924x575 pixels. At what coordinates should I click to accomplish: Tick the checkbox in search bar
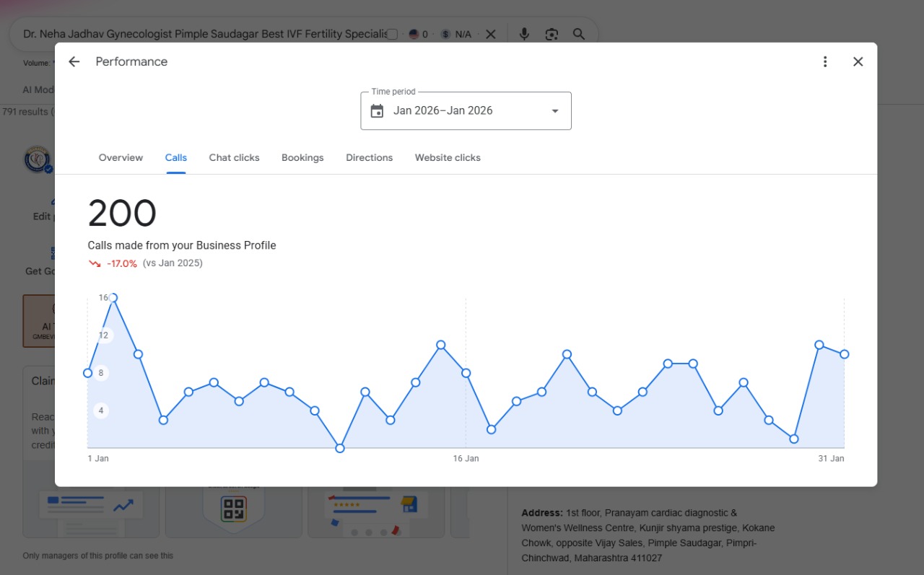click(x=392, y=34)
